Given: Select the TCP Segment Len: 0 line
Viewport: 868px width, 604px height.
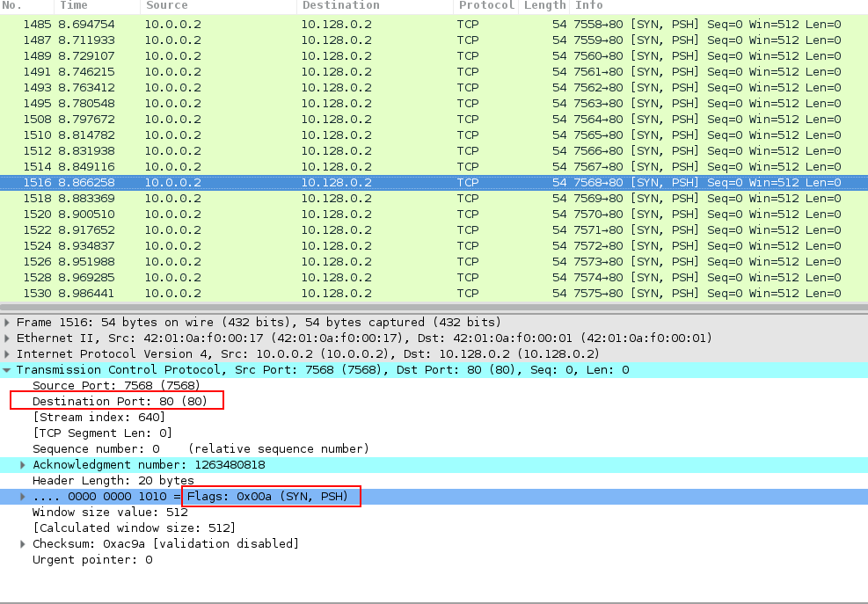Looking at the screenshot, I should tap(434, 433).
